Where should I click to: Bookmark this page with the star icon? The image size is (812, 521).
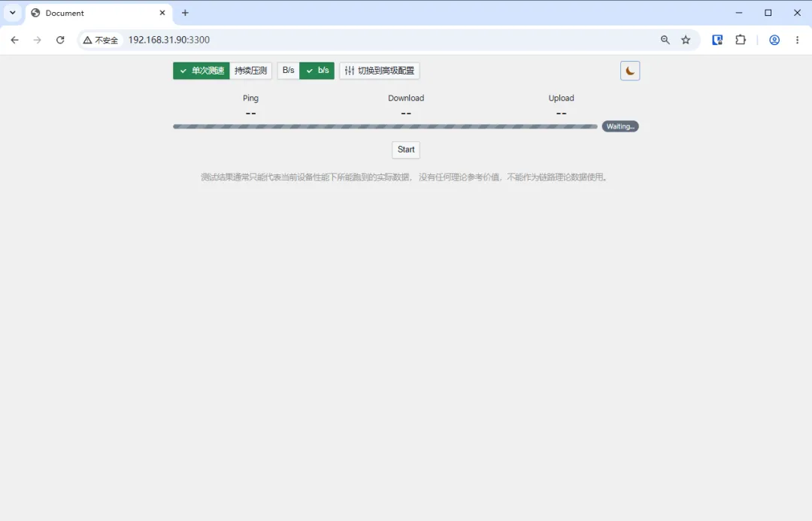(686, 40)
